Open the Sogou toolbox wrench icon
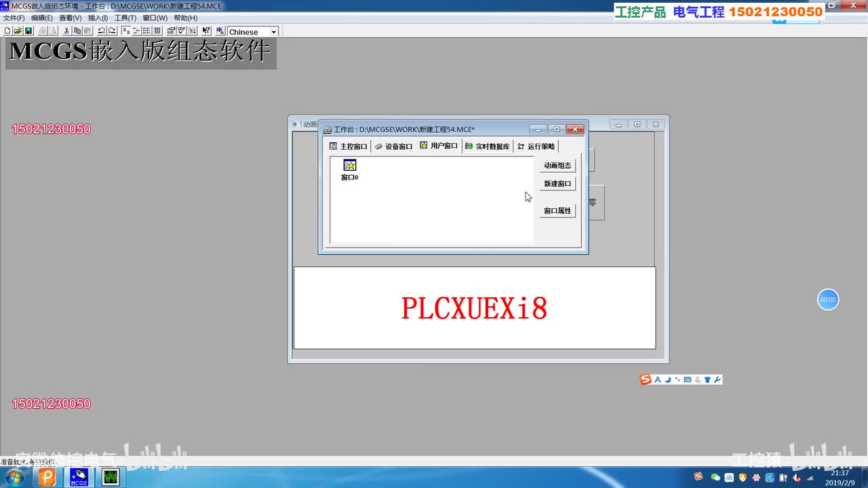Screen dimensions: 868x488 717,380
